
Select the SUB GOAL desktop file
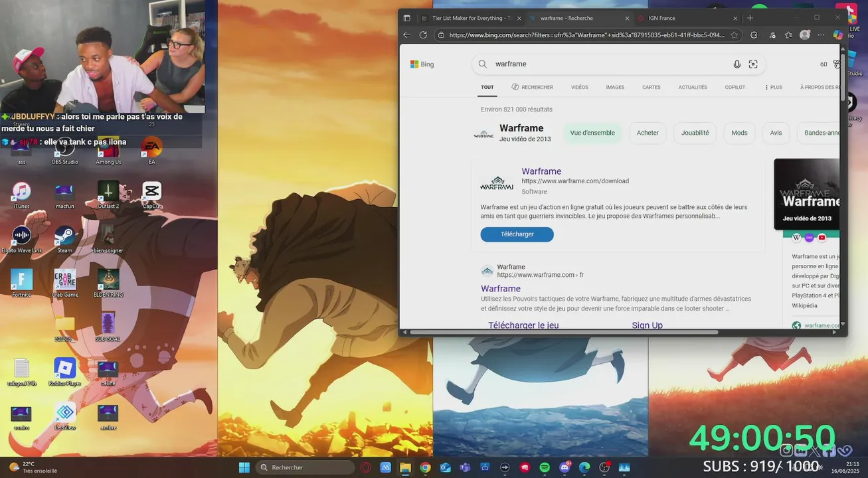(108, 327)
